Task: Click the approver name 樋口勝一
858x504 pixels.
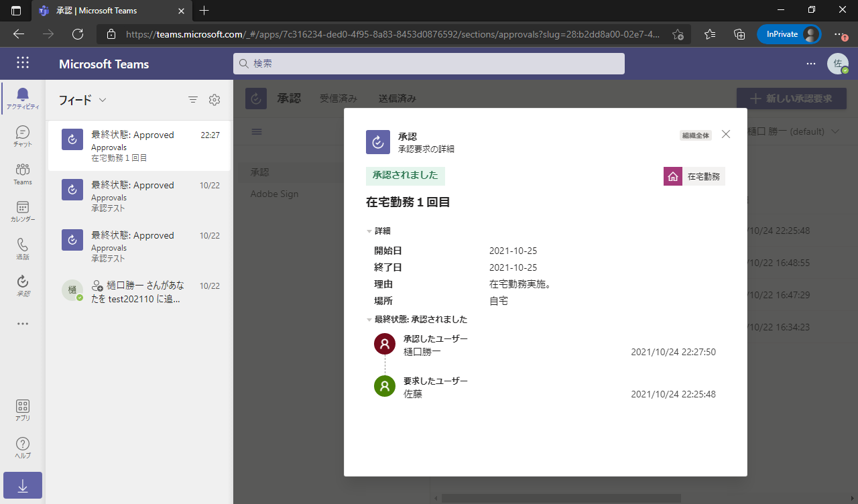Action: coord(422,352)
